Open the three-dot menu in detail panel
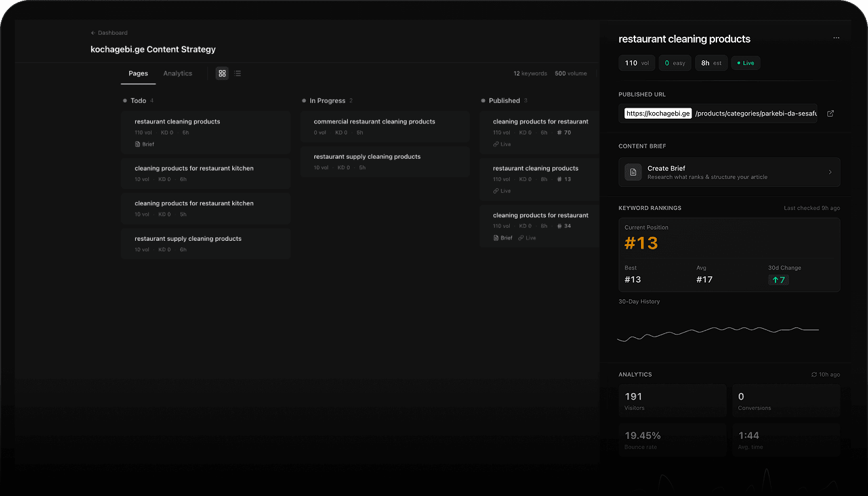The width and height of the screenshot is (868, 496). [836, 38]
